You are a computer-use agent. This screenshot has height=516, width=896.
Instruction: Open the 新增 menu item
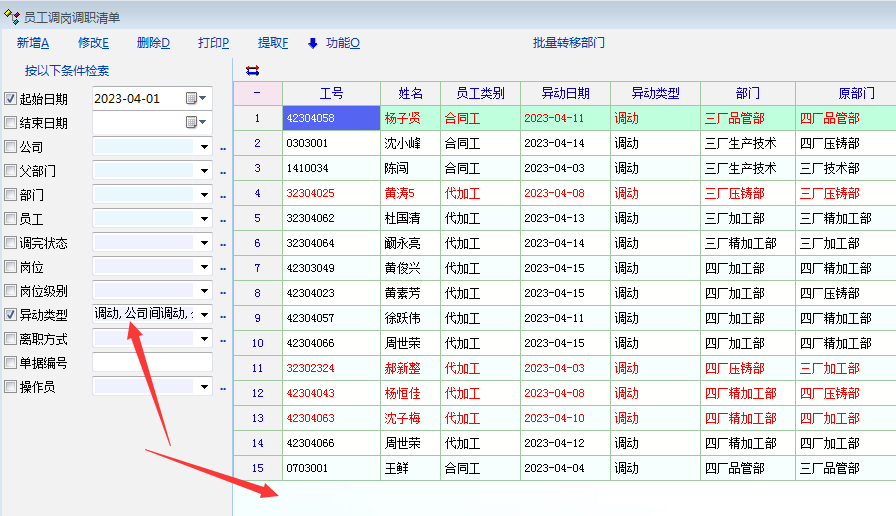33,43
